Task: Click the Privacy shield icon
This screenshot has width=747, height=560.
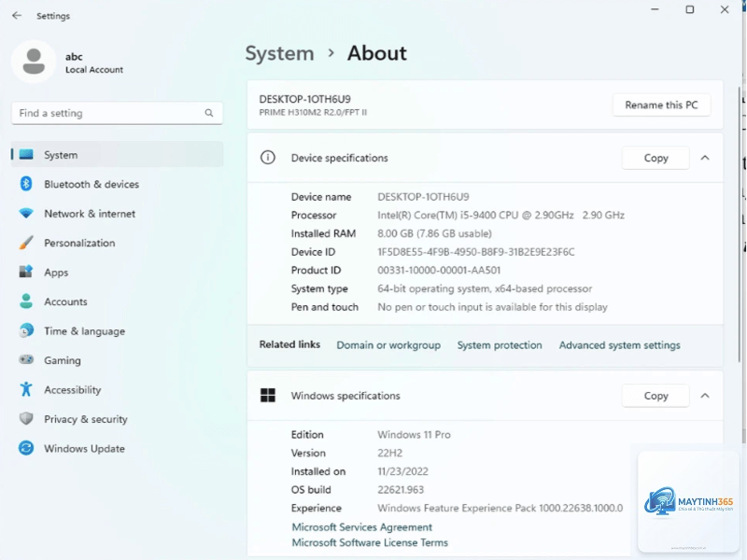Action: (26, 418)
